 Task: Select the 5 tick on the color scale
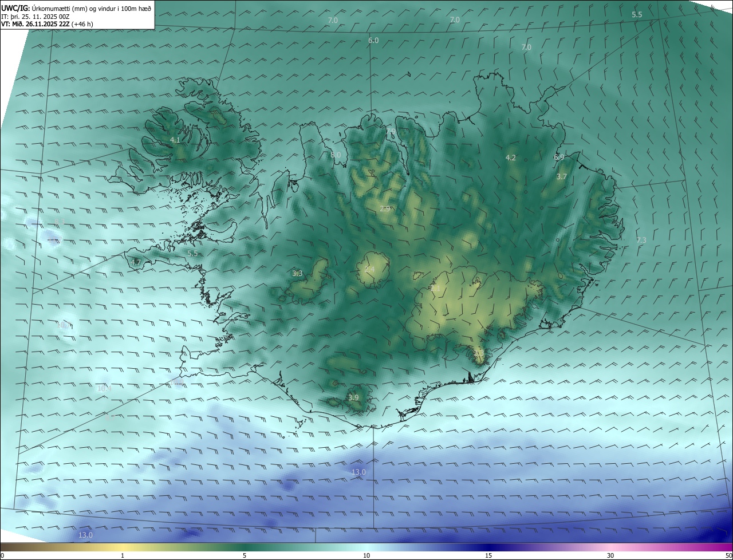(245, 555)
